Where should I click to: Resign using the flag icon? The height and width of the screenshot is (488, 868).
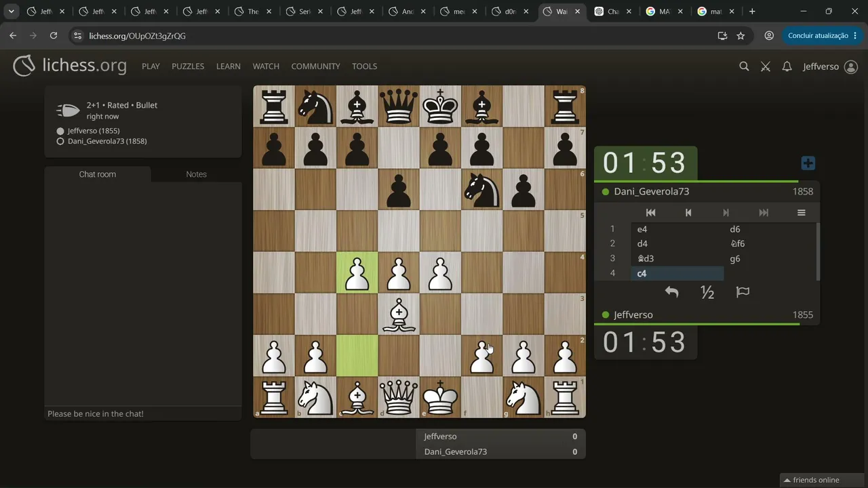[743, 292]
